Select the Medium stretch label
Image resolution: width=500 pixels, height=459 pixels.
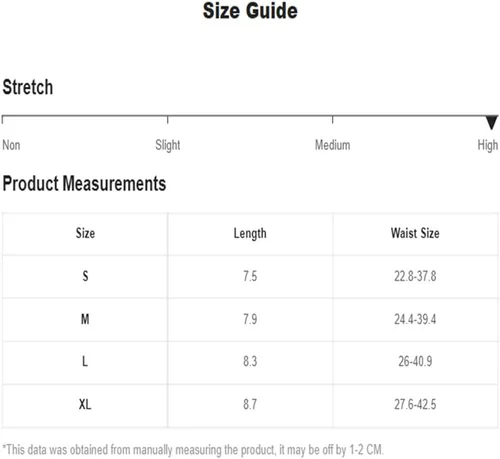[x=332, y=145]
